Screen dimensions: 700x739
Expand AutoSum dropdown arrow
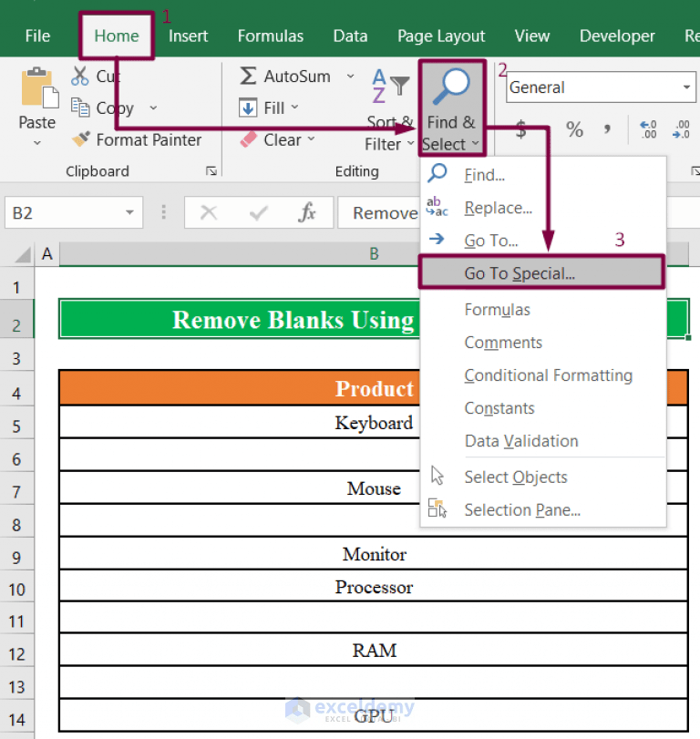pyautogui.click(x=350, y=76)
